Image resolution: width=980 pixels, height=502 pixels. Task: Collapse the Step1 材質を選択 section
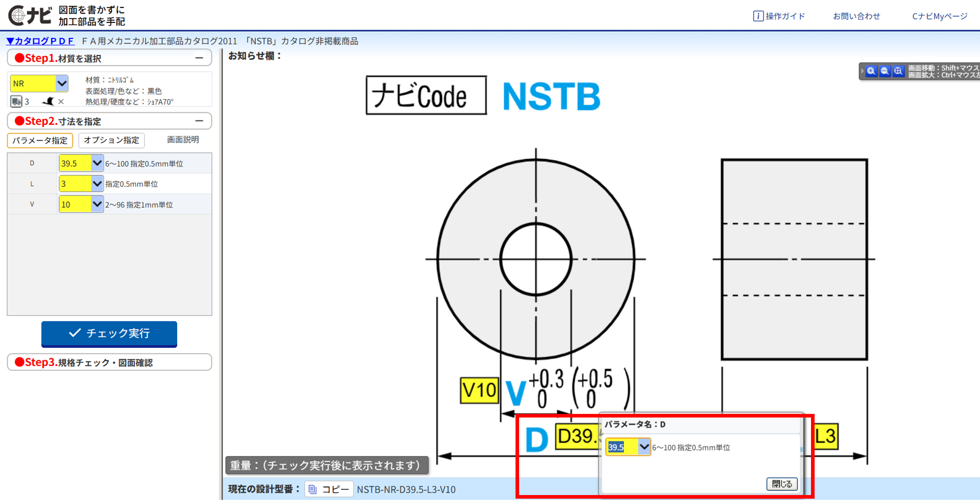coord(199,58)
